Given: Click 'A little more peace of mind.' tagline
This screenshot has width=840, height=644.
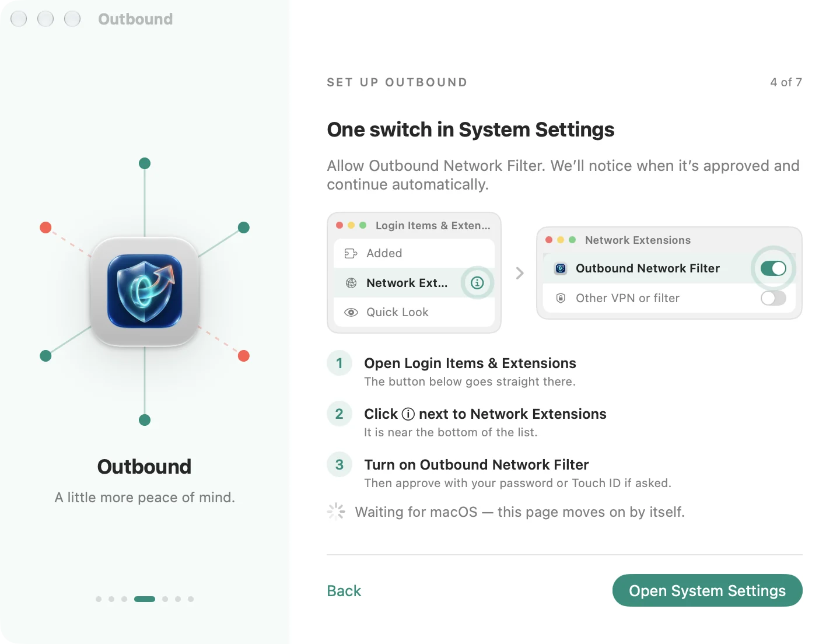Looking at the screenshot, I should coord(145,497).
